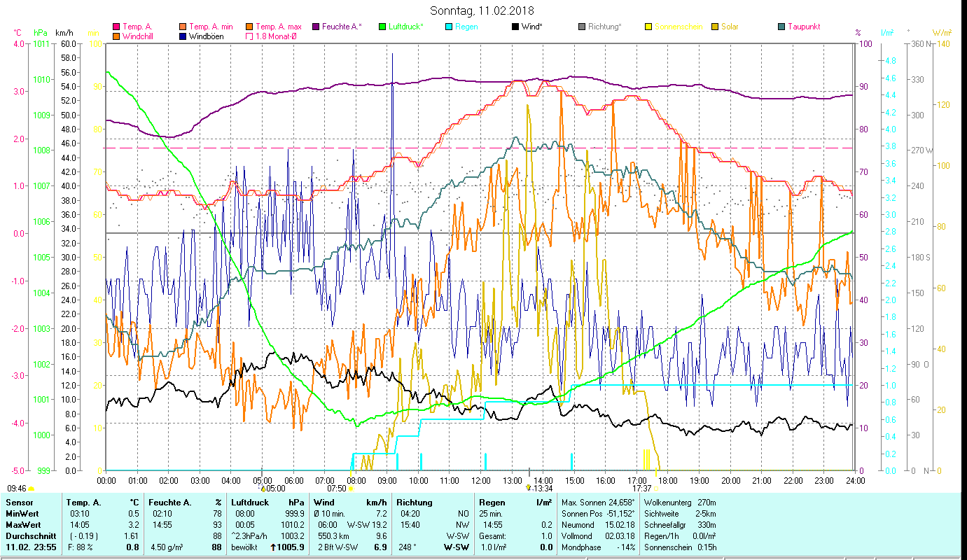This screenshot has height=560, width=967.
Task: Click the Temp. A. table header
Action: tap(83, 503)
